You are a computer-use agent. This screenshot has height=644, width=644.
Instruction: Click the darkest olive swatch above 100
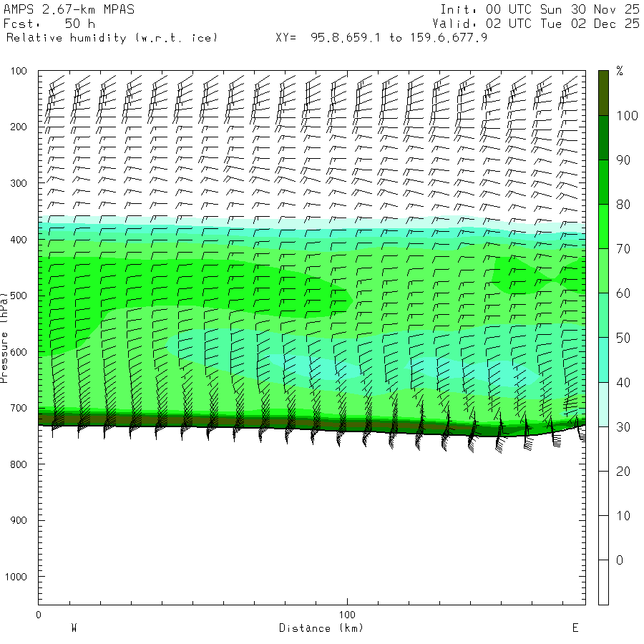click(603, 93)
